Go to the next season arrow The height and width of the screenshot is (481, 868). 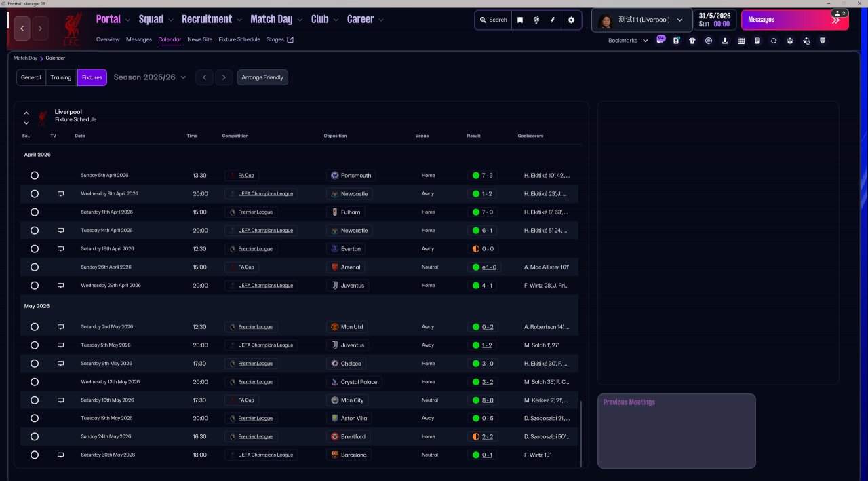[224, 77]
